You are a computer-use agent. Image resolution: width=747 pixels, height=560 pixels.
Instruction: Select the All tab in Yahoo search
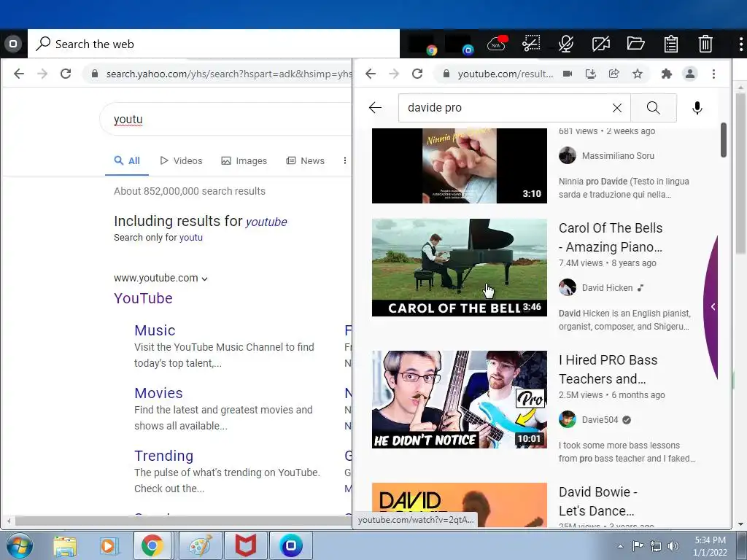tap(127, 161)
